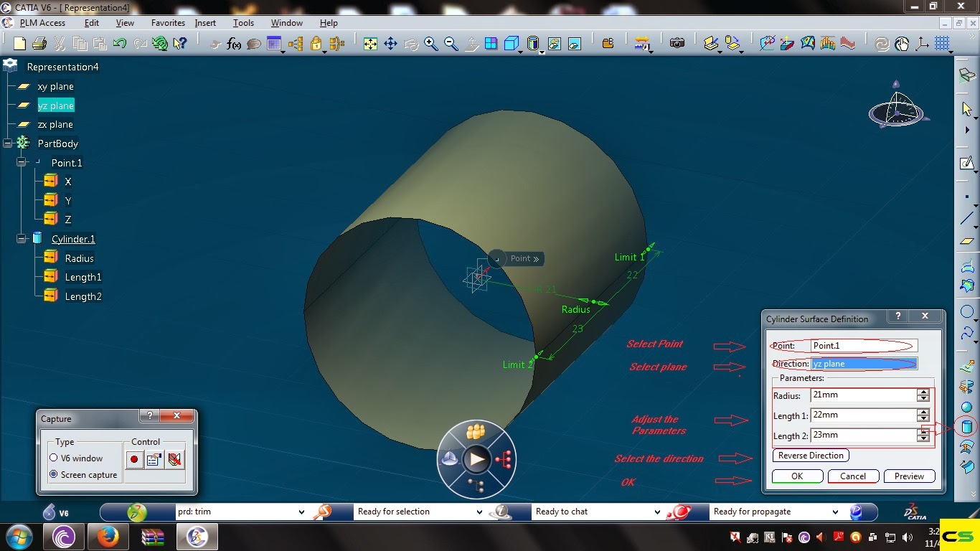Open the PLM Access menu
This screenshot has height=551, width=980.
42,23
